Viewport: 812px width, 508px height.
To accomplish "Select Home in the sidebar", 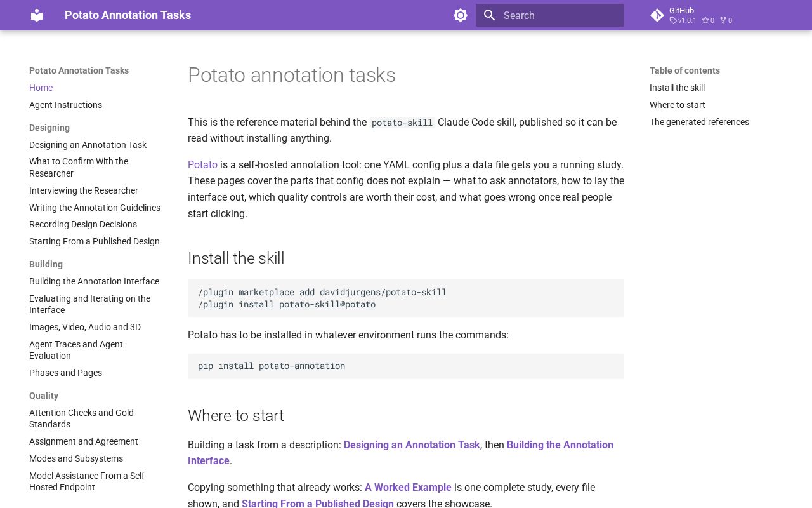I will (x=41, y=88).
